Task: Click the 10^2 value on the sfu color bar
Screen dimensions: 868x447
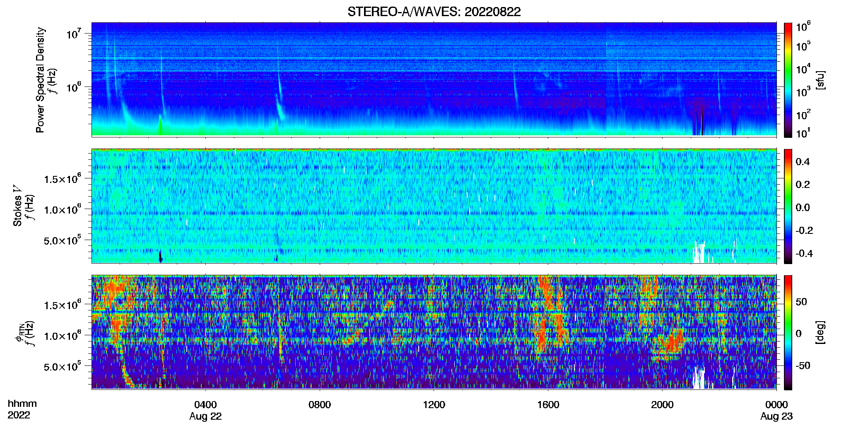Action: (803, 115)
